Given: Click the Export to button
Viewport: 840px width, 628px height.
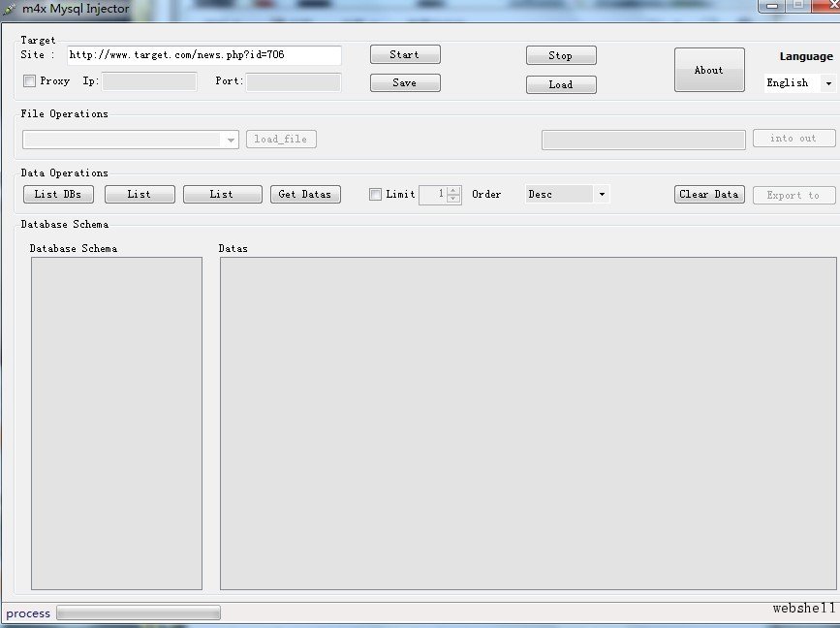Looking at the screenshot, I should coord(793,196).
